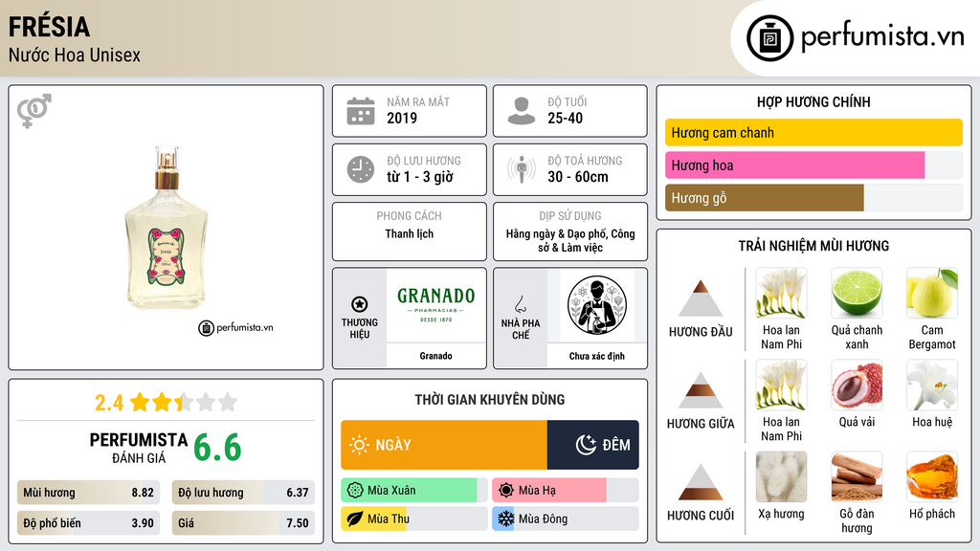
Task: Click the moon icon in the Đêm bar
Action: [x=586, y=445]
